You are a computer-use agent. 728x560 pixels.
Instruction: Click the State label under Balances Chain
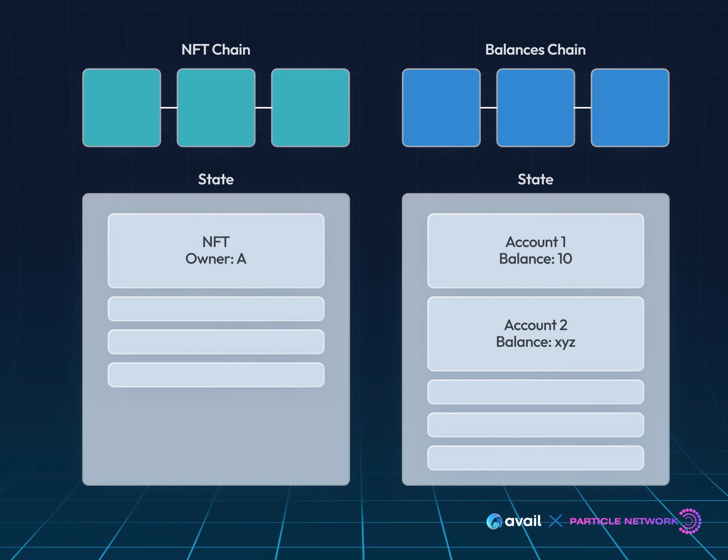pyautogui.click(x=535, y=179)
